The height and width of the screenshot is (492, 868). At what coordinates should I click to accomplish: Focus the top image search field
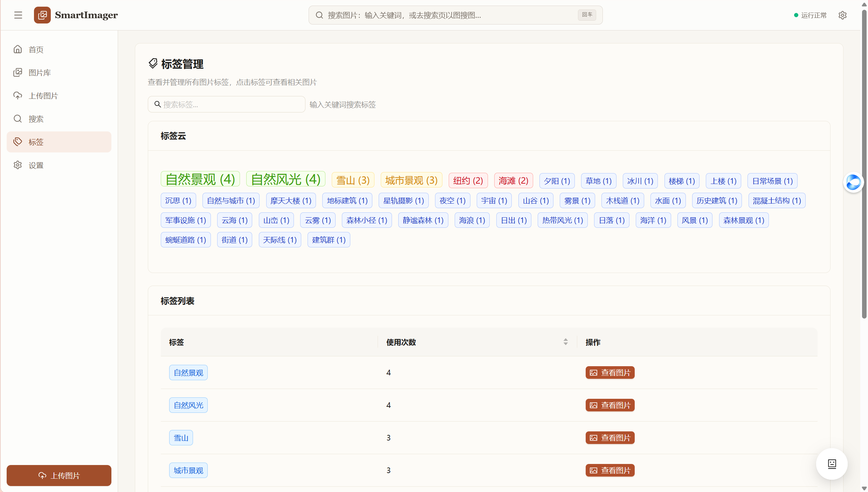coord(455,15)
